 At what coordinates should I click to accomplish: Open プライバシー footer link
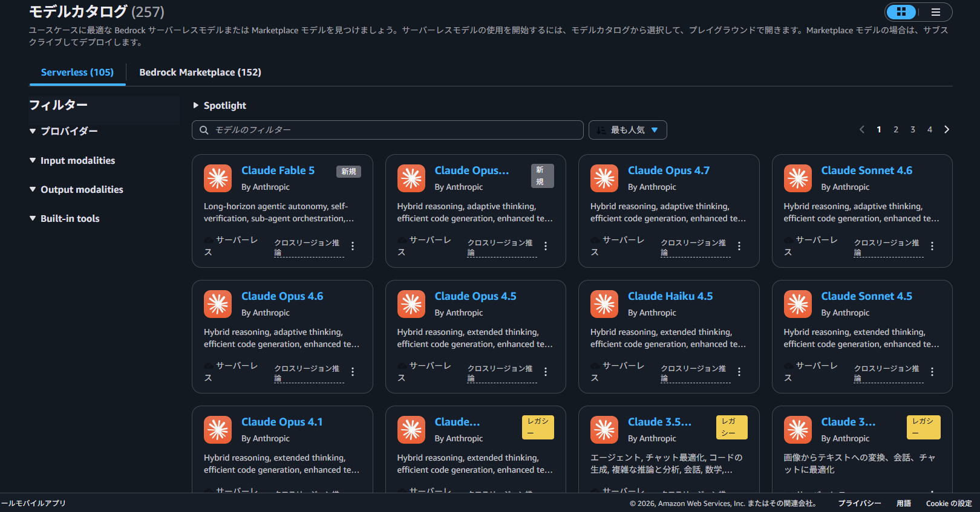pos(859,504)
